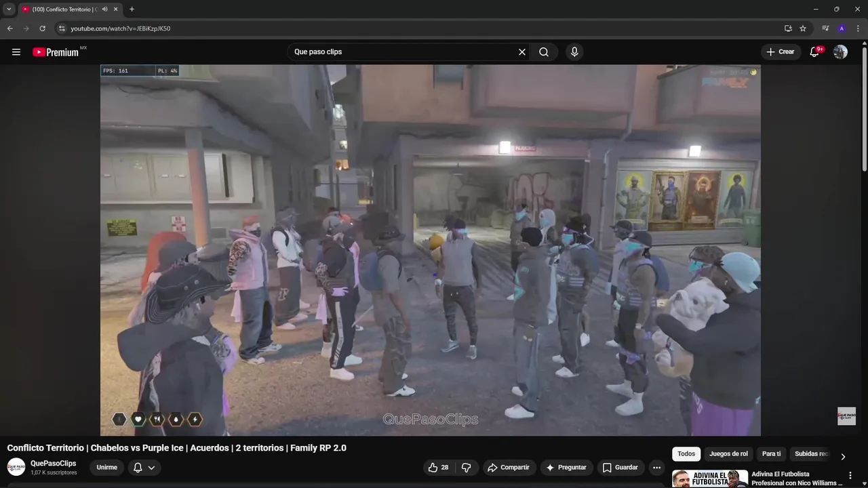Open the more actions ellipsis menu
The height and width of the screenshot is (488, 868).
click(x=656, y=467)
